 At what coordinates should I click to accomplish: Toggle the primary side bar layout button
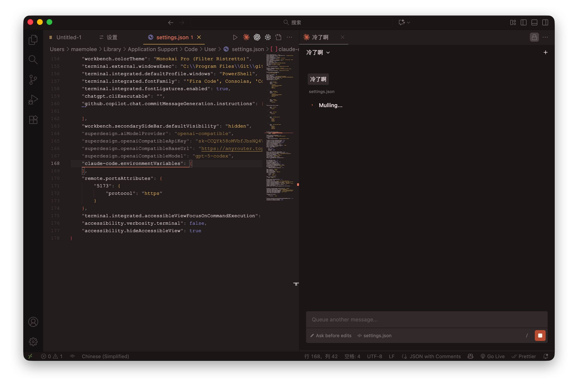click(x=524, y=22)
